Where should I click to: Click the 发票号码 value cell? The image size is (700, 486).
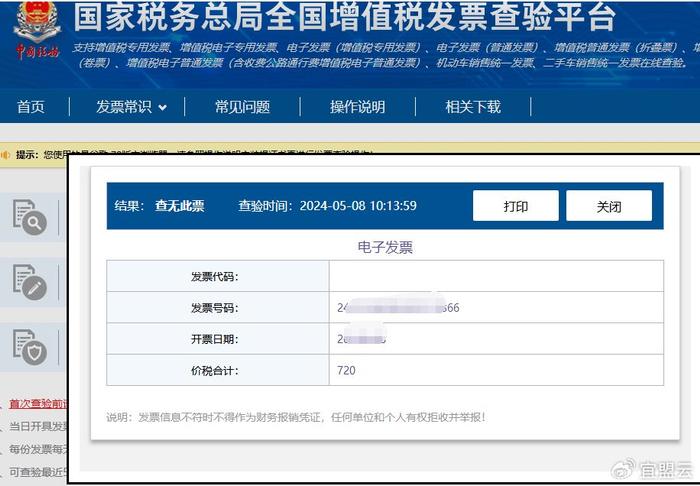[496, 307]
